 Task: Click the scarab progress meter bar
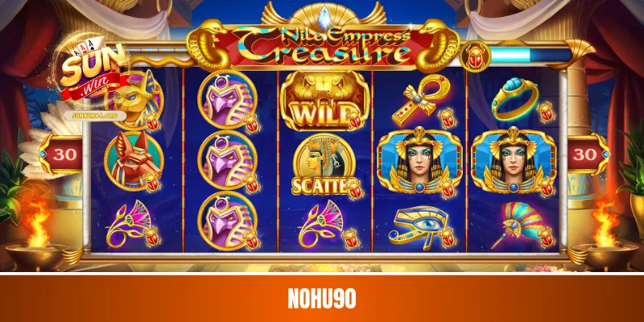pos(530,56)
